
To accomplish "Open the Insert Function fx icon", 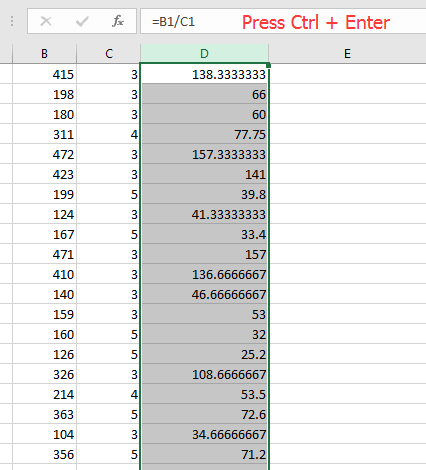I will (118, 21).
